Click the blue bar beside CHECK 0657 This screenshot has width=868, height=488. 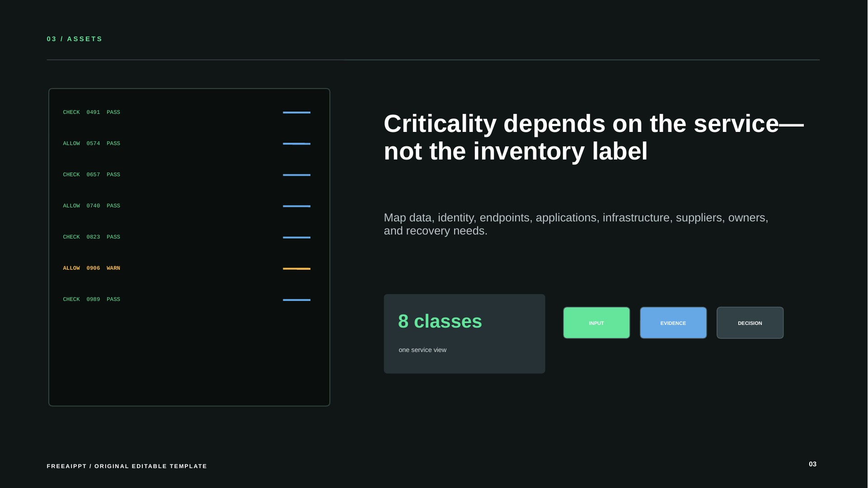pyautogui.click(x=297, y=175)
